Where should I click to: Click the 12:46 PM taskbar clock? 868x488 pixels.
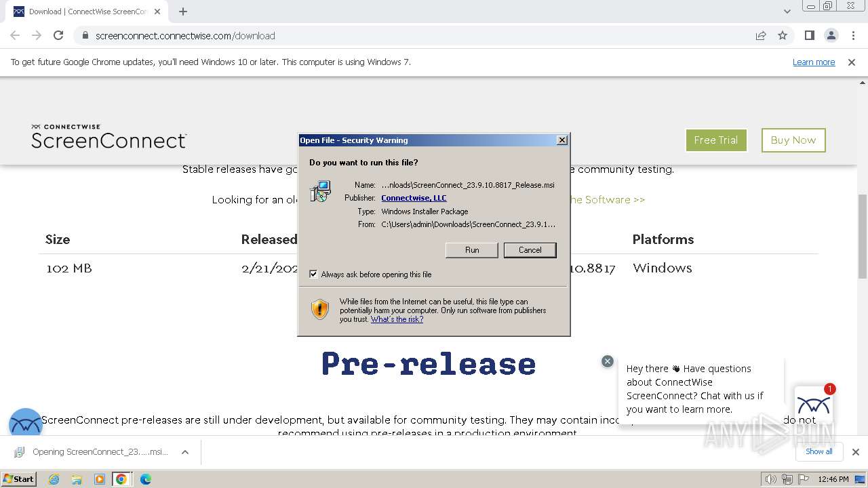tap(833, 479)
